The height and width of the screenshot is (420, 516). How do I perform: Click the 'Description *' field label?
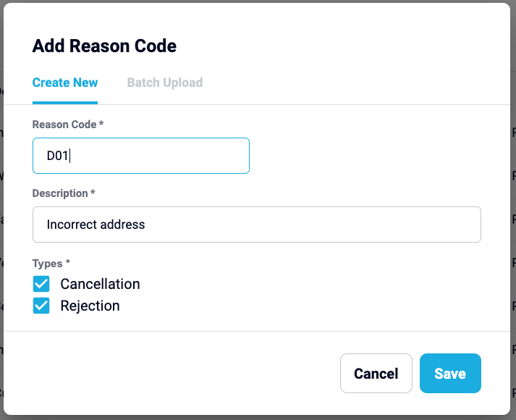pyautogui.click(x=64, y=193)
